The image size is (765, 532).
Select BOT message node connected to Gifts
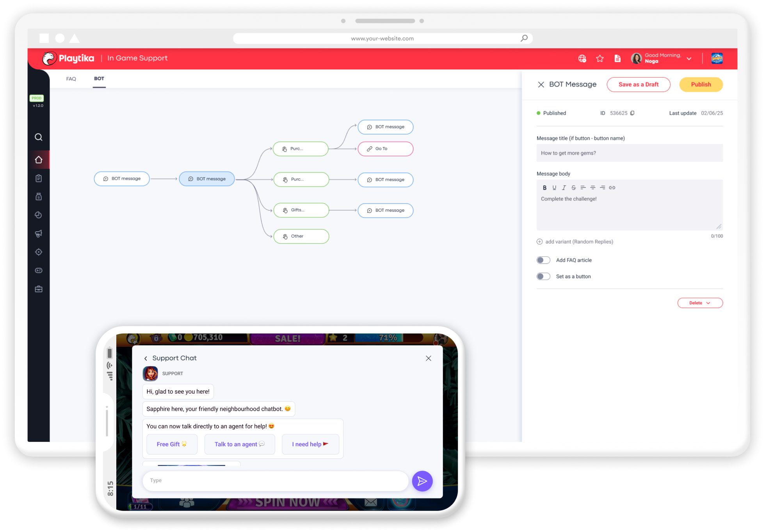[386, 211]
